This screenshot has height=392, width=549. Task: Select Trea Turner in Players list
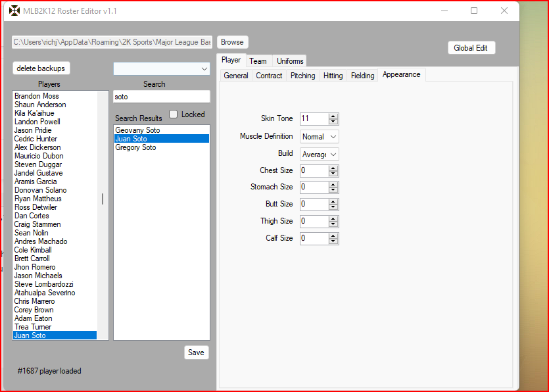point(55,327)
